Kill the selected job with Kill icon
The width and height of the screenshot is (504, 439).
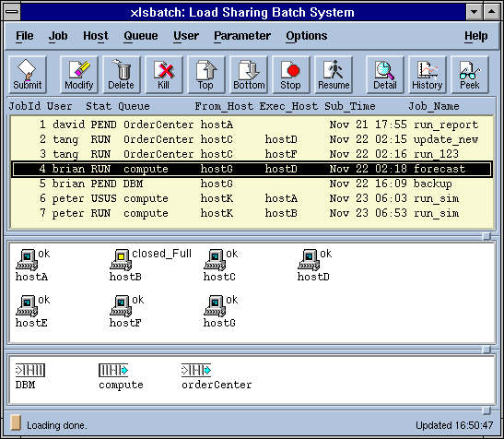(164, 75)
